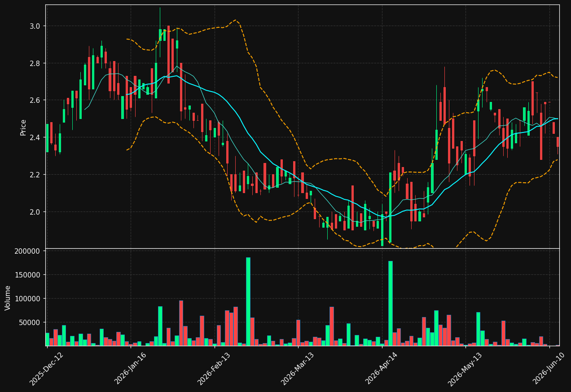Click the 2026-Jan-16 date label
This screenshot has width=571, height=392.
pos(130,369)
